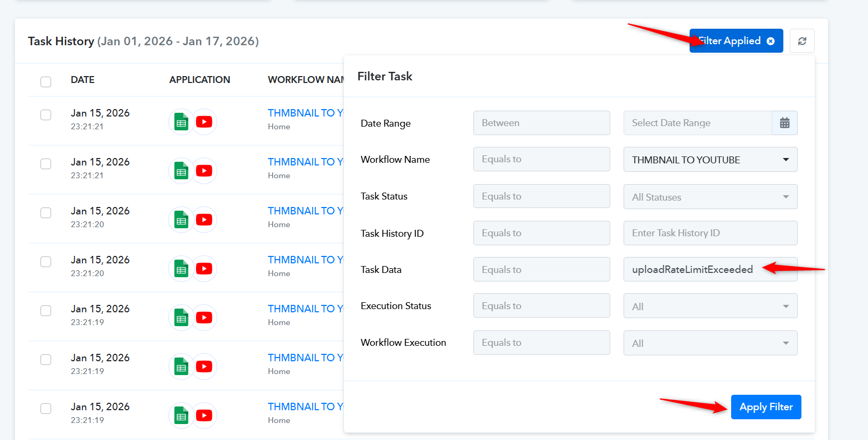Screen dimensions: 868x440
Task: Click YouTube icon in first task row
Action: (204, 122)
